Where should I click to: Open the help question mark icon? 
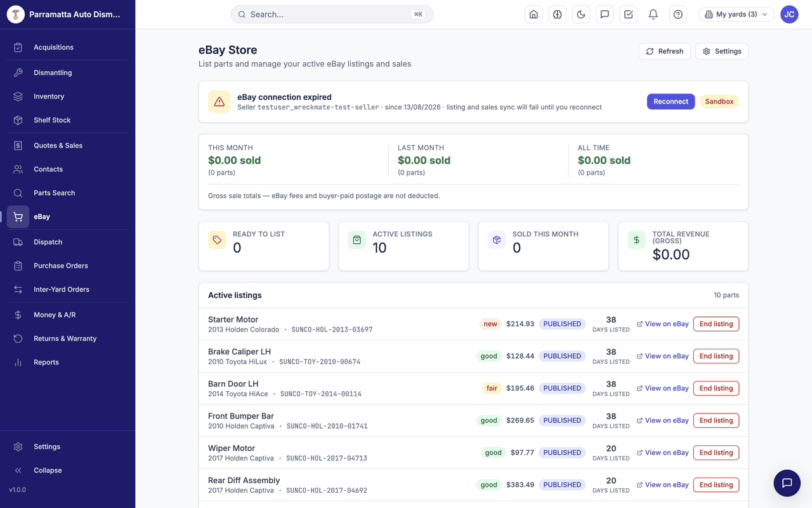click(678, 15)
